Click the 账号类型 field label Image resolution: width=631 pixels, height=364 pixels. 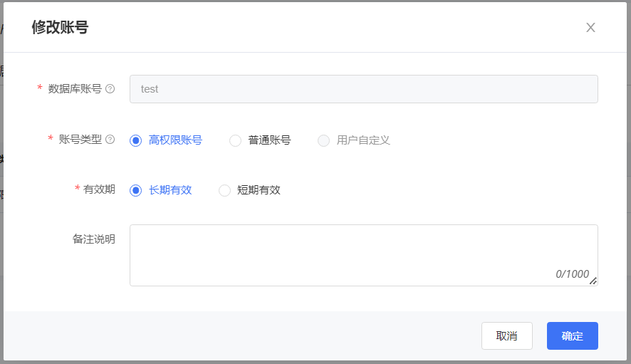(80, 140)
